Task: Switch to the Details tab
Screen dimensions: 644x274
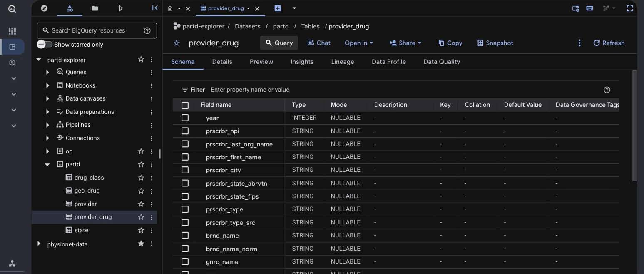Action: [x=222, y=62]
